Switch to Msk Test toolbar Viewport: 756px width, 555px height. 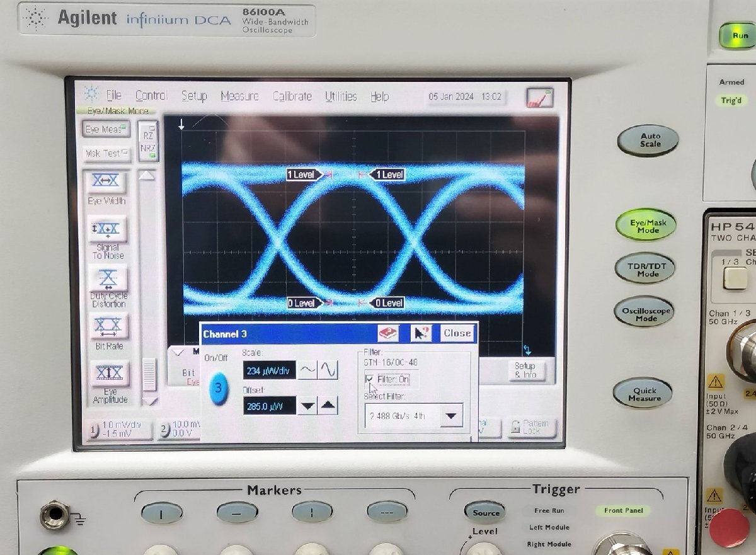[106, 153]
